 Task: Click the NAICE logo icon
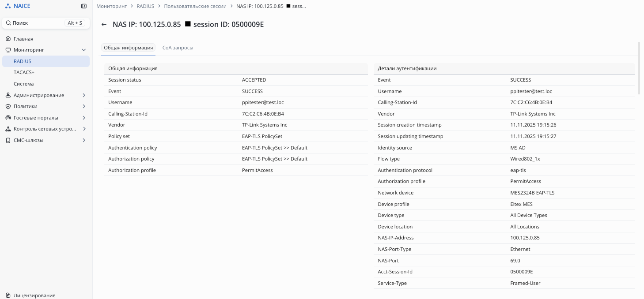click(8, 6)
